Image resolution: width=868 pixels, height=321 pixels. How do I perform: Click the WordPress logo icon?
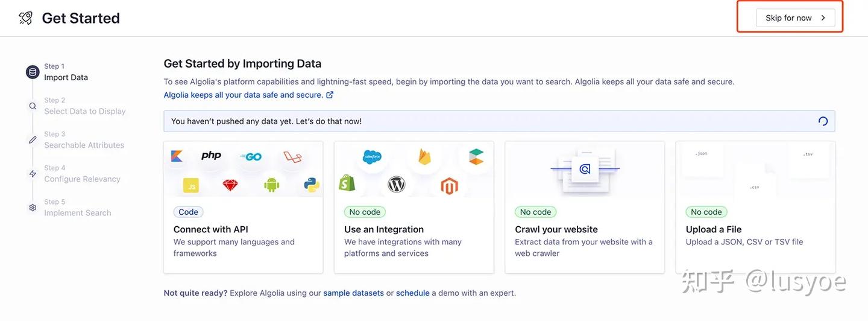tap(397, 184)
